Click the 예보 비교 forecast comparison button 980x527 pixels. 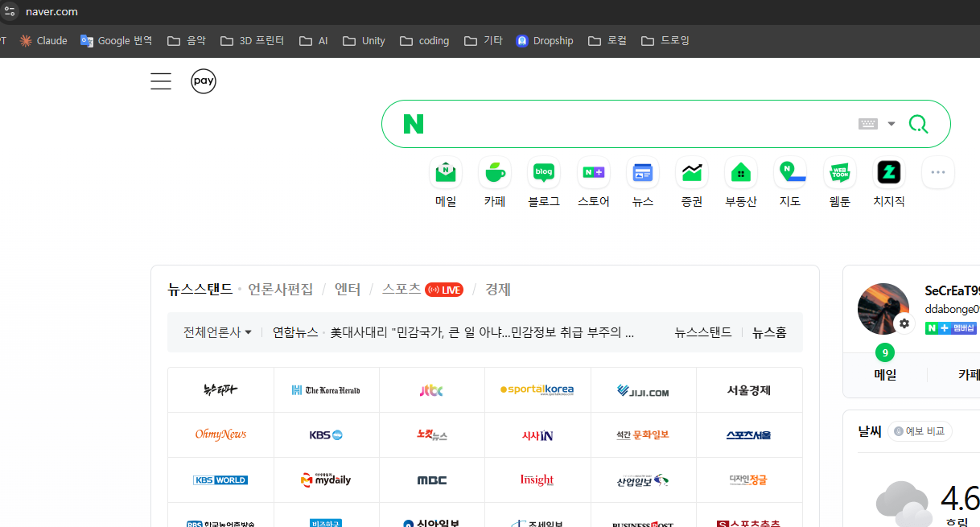[921, 431]
